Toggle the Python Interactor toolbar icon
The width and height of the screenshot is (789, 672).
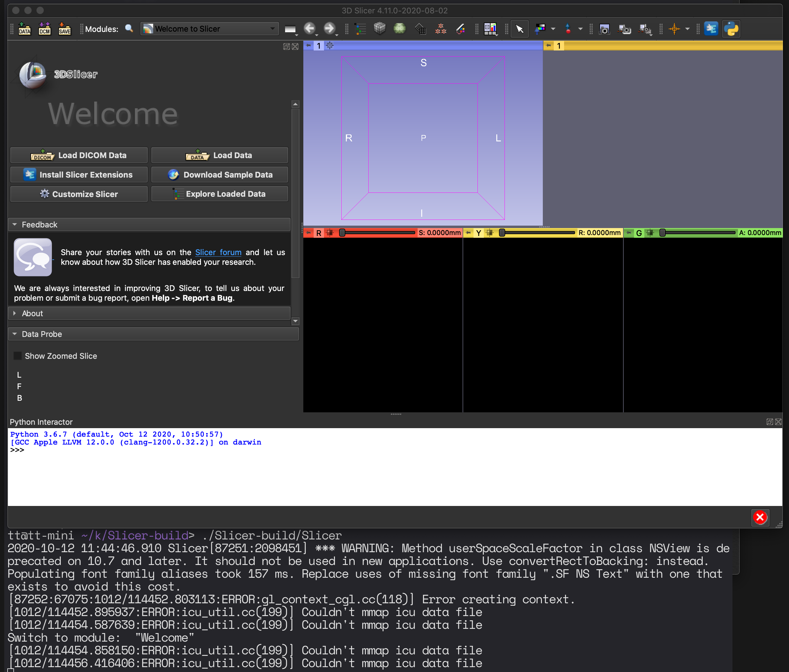click(x=731, y=29)
